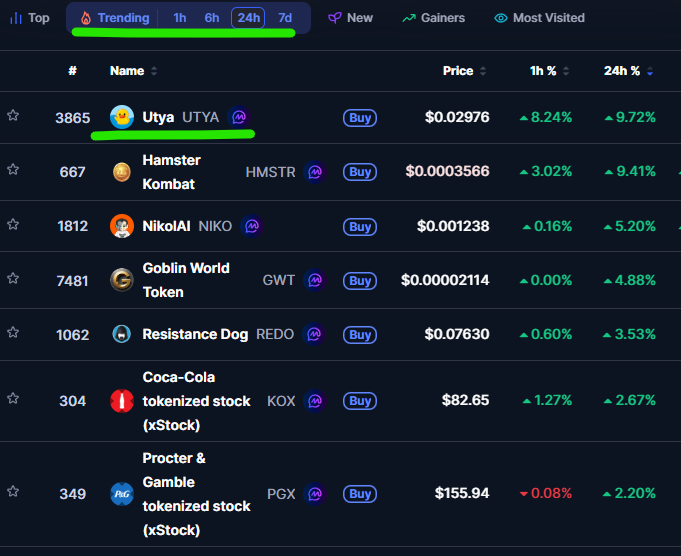The width and height of the screenshot is (681, 556).
Task: Sort table by 24h % column
Action: click(628, 71)
